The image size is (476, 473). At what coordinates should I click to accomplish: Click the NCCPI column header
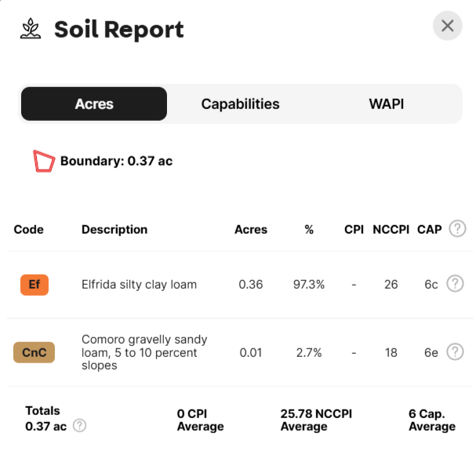point(391,230)
